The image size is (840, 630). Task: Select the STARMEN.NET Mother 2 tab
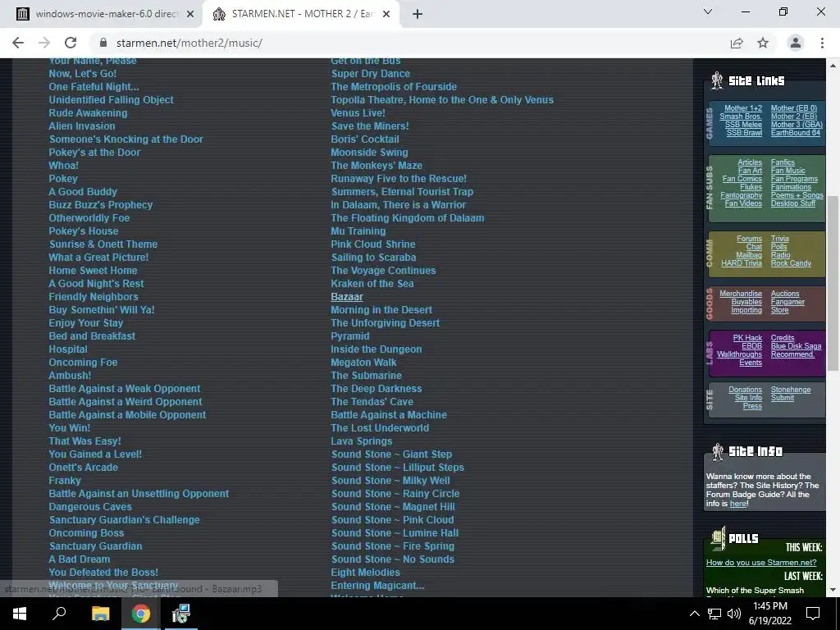[300, 14]
